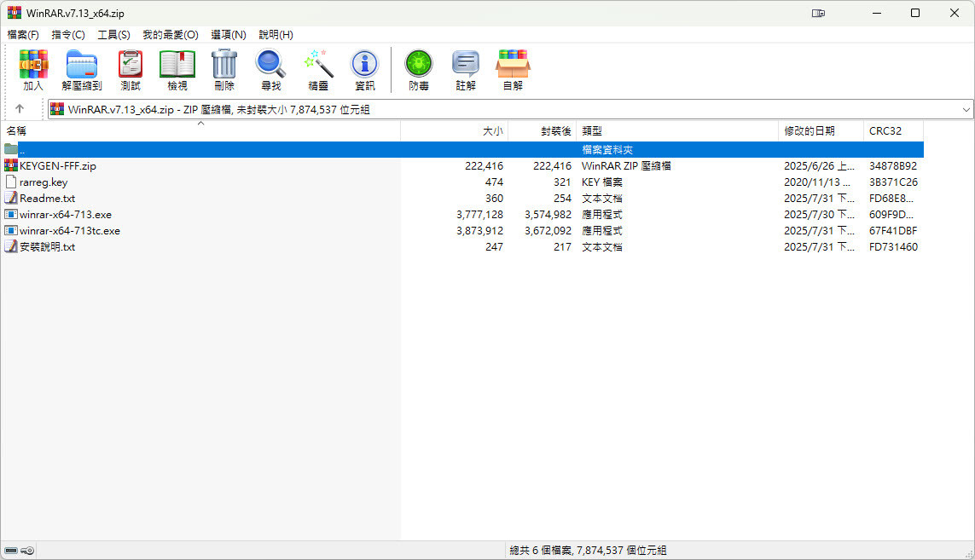This screenshot has width=975, height=560.
Task: Run the 測試 (Test) archive tool
Action: coord(131,69)
